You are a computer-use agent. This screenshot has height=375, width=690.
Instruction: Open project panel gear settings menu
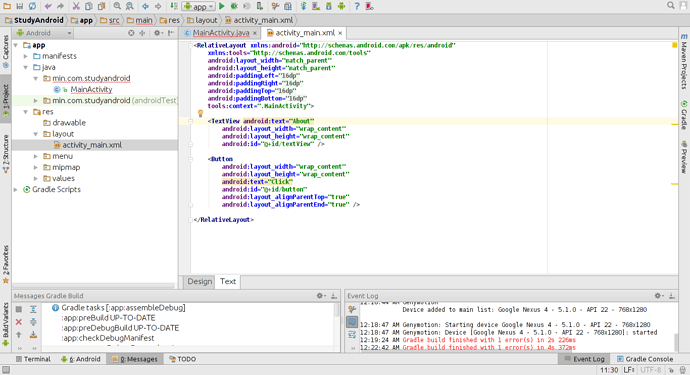click(x=158, y=33)
